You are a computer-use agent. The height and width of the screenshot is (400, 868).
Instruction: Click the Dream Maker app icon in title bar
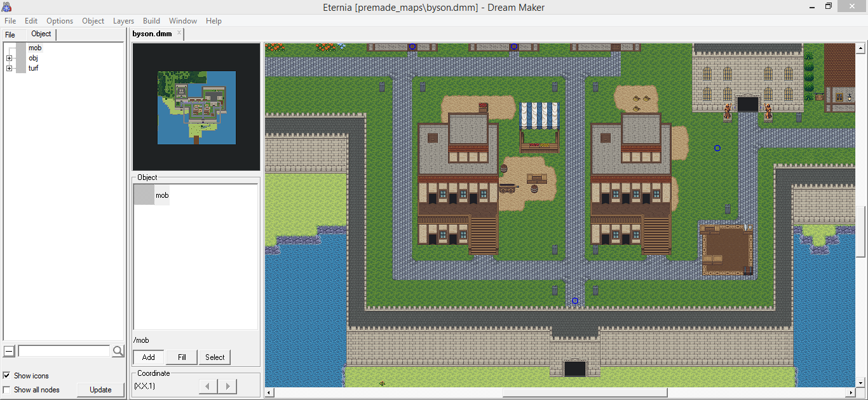click(6, 7)
